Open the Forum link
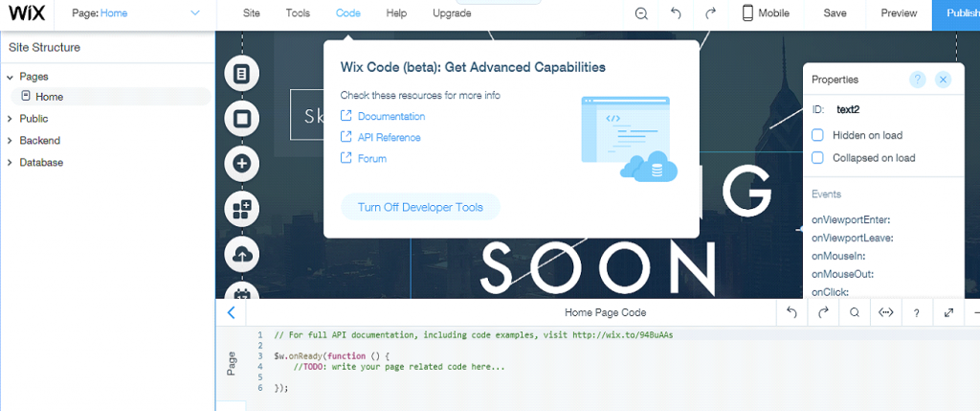The height and width of the screenshot is (411, 980). pos(372,159)
